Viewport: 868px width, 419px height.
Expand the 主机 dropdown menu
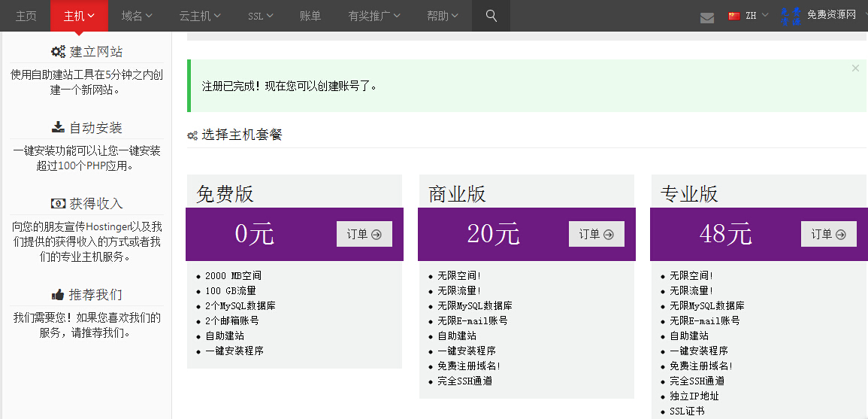click(79, 16)
